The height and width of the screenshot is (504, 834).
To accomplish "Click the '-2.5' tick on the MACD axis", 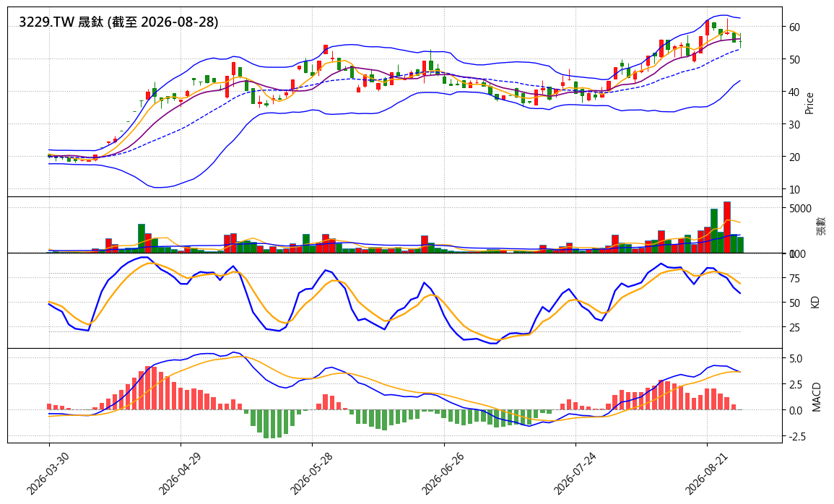I will pyautogui.click(x=798, y=436).
